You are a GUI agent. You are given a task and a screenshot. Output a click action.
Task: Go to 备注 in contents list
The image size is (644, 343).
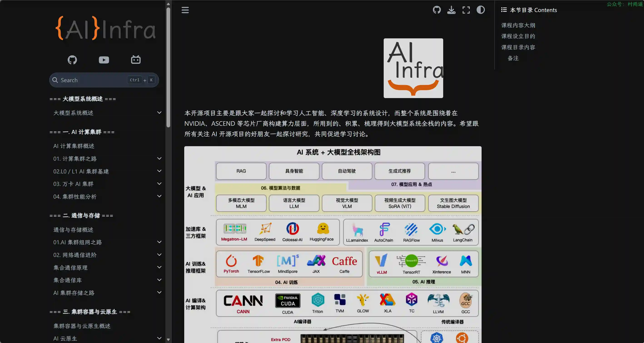point(513,58)
